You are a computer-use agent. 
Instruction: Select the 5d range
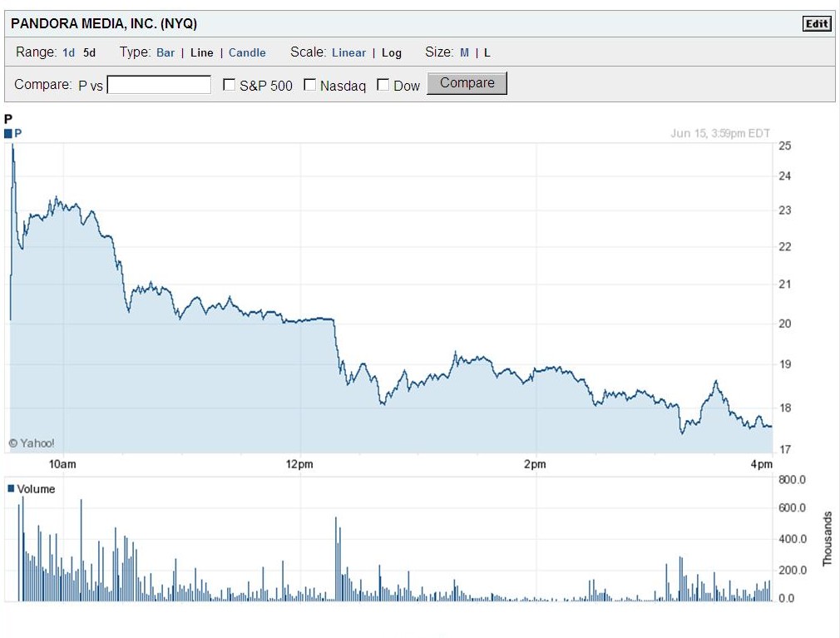[x=90, y=52]
